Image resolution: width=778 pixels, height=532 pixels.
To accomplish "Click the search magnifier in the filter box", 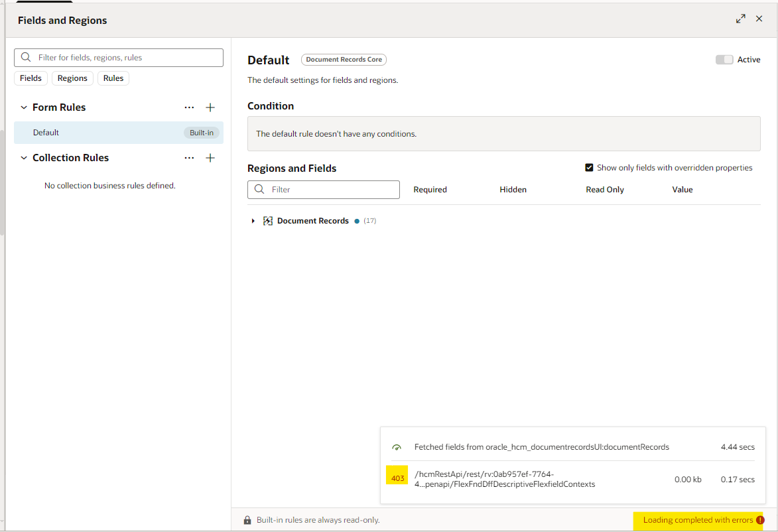I will point(26,57).
